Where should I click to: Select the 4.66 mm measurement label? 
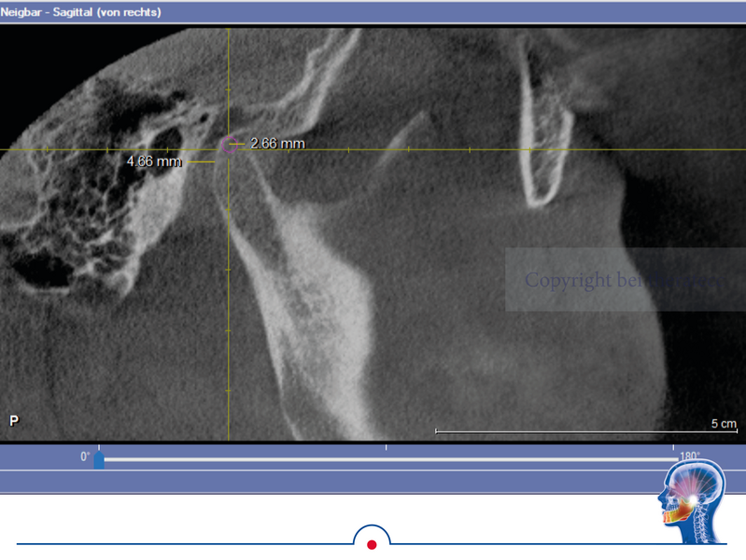click(x=154, y=161)
